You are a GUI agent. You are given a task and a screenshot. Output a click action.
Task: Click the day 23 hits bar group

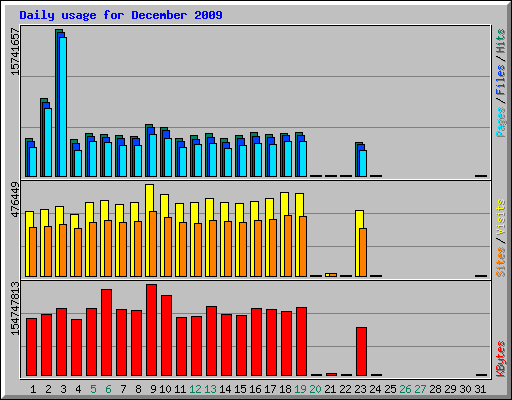click(x=361, y=159)
